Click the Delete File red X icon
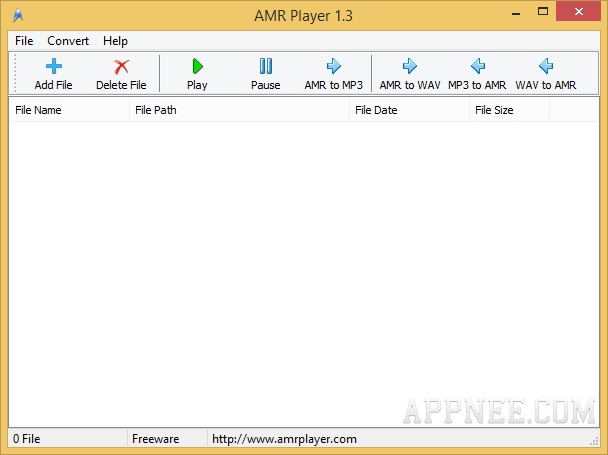This screenshot has height=455, width=608. click(121, 67)
